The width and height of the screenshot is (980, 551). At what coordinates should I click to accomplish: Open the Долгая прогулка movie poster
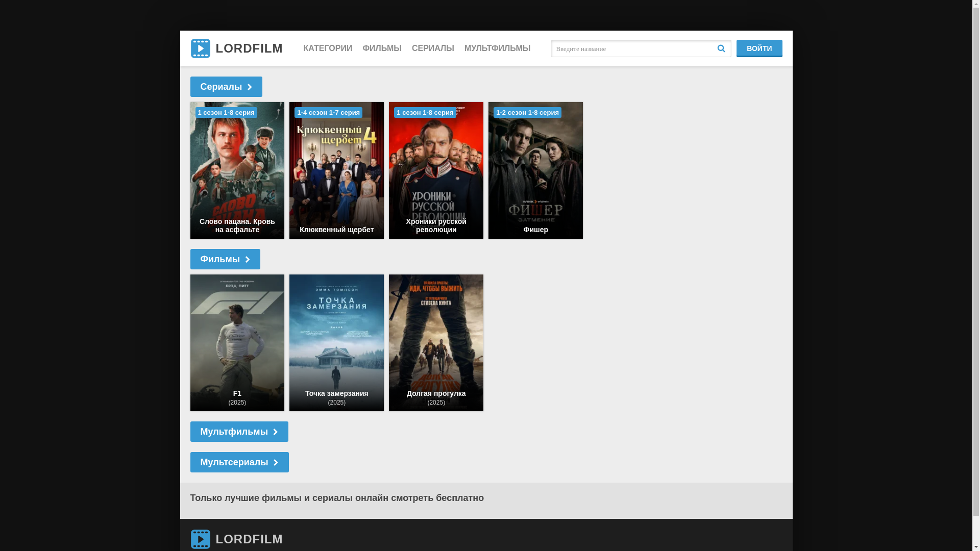(436, 343)
